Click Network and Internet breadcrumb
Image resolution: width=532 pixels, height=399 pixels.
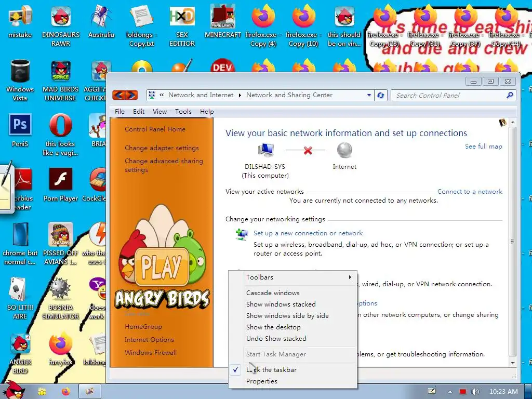point(201,95)
